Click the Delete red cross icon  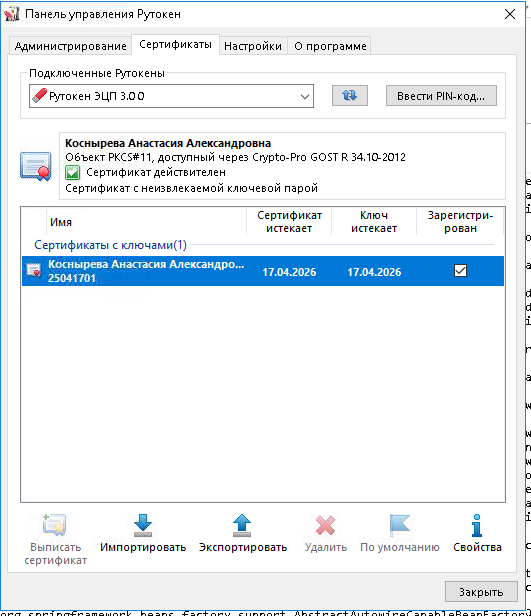(326, 525)
